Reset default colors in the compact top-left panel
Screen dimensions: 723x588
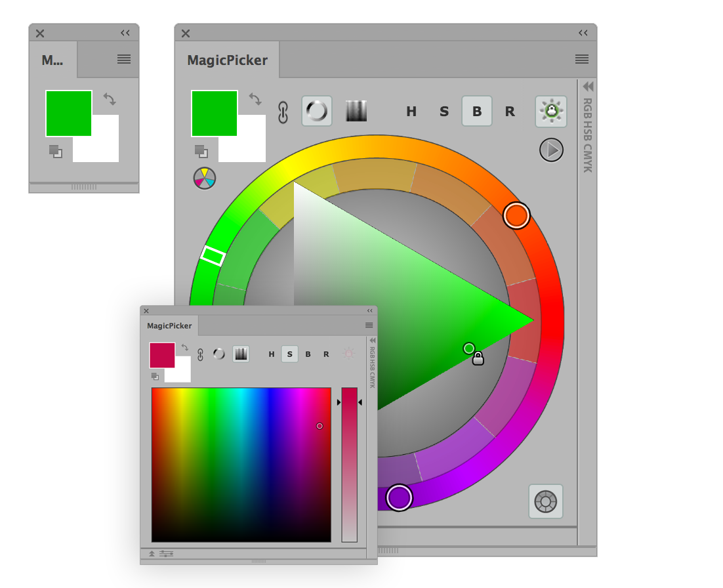tap(56, 152)
